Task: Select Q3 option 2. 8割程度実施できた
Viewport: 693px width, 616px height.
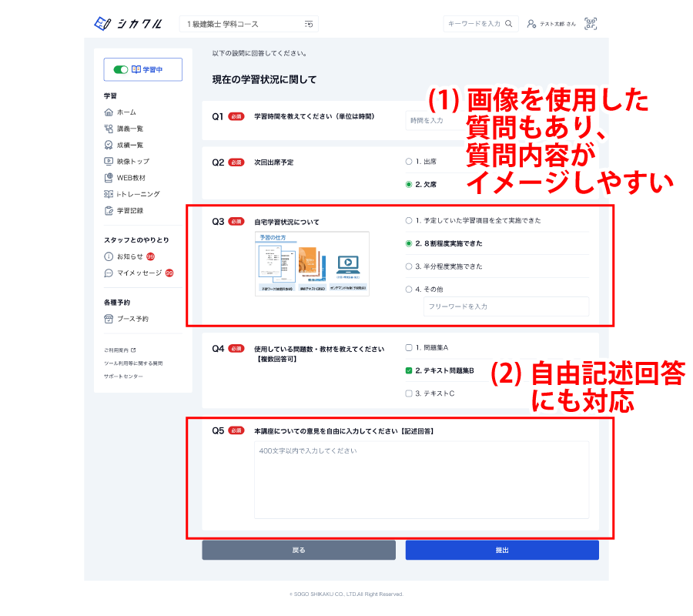Action: (409, 243)
